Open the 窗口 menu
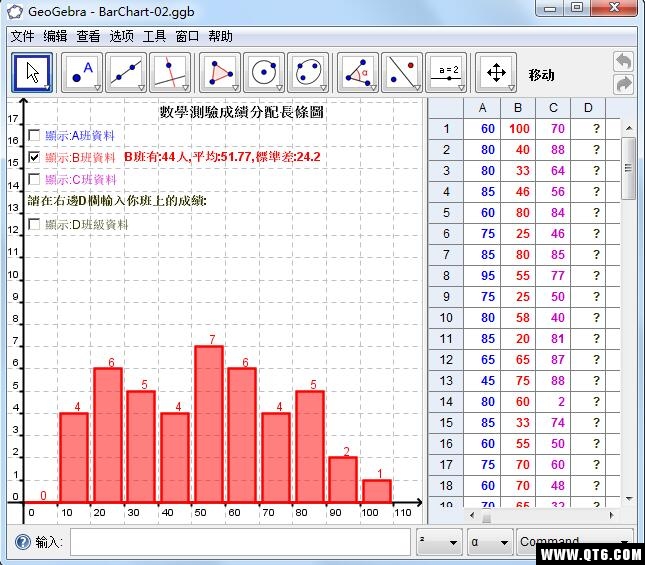 [187, 36]
